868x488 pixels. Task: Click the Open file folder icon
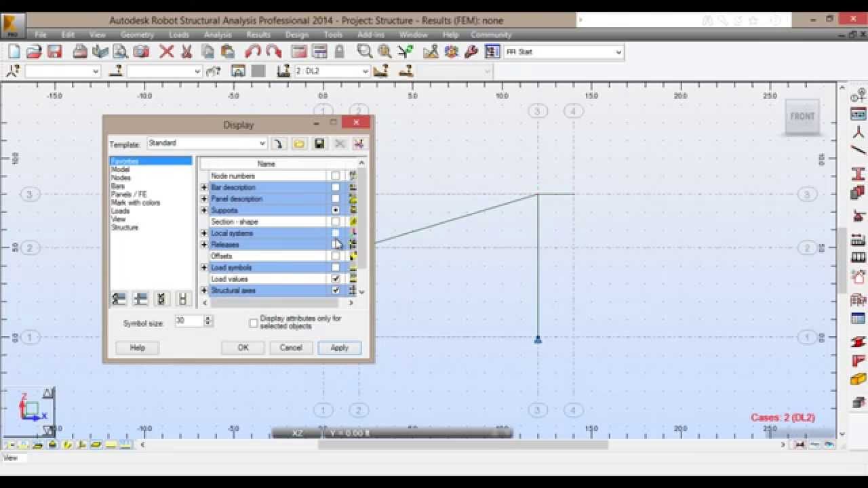pyautogui.click(x=34, y=52)
